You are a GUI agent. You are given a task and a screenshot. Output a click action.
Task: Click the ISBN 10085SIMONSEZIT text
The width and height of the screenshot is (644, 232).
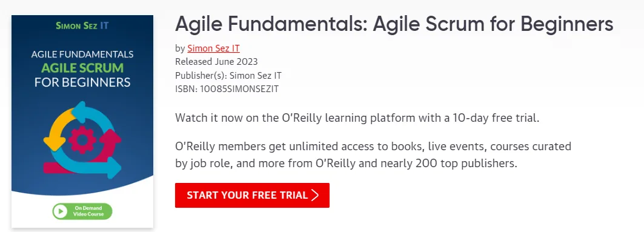[227, 88]
